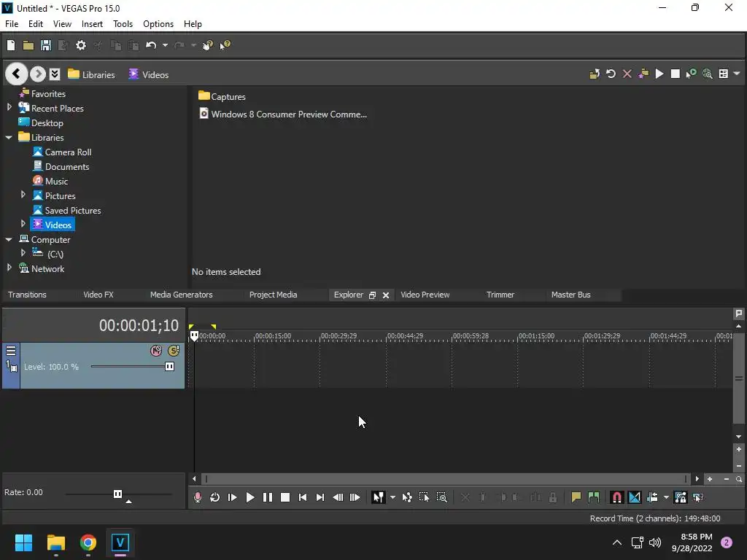Click the Play button in transport bar

(x=250, y=497)
